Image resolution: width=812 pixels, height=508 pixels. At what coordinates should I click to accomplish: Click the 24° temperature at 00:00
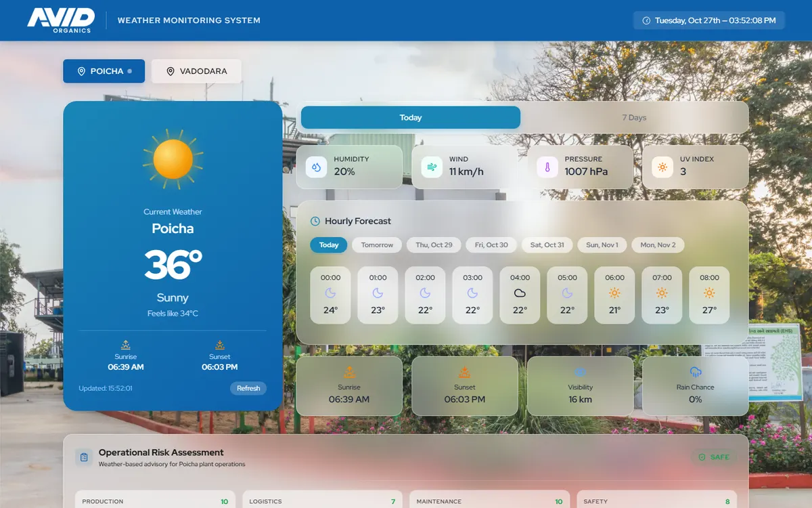(x=330, y=310)
